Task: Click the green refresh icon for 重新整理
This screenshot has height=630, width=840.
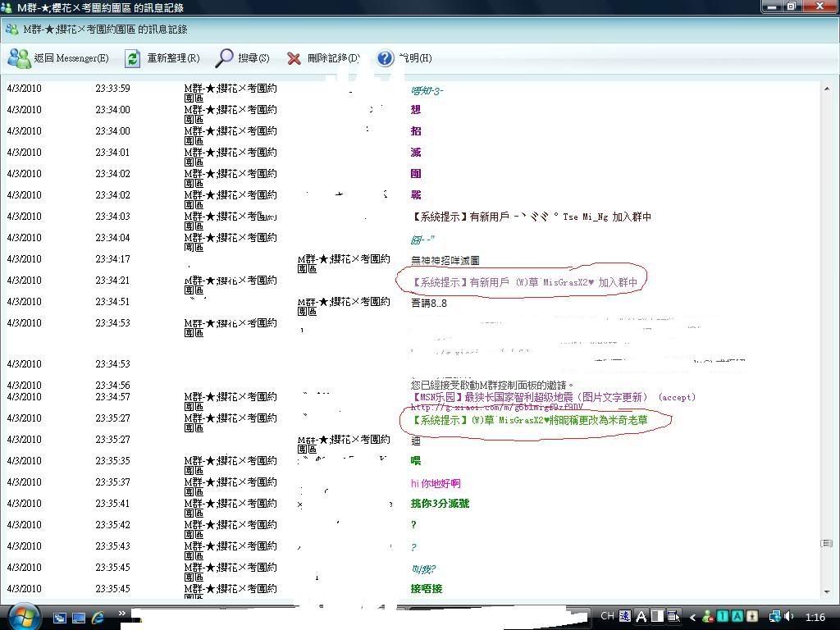Action: pyautogui.click(x=133, y=58)
